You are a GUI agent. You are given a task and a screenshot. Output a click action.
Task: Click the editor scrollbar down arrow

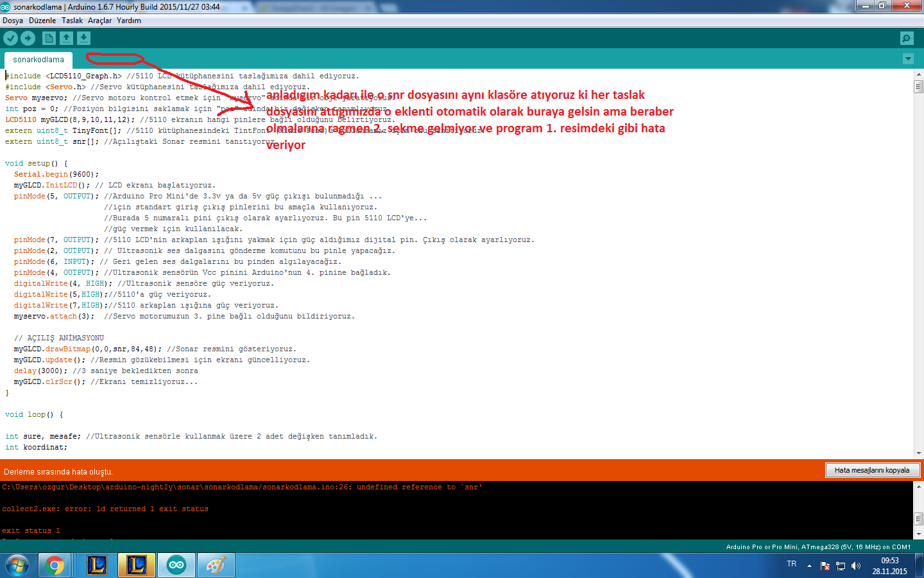919,453
